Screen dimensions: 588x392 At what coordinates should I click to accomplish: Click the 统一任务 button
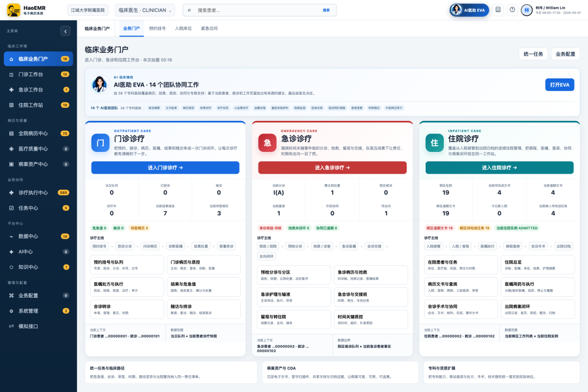533,54
